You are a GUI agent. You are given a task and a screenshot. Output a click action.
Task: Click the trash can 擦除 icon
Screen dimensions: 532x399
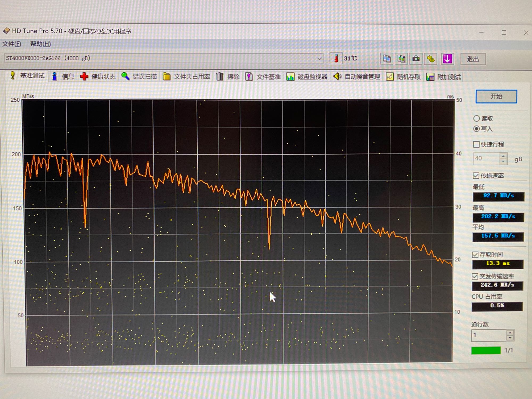click(219, 77)
